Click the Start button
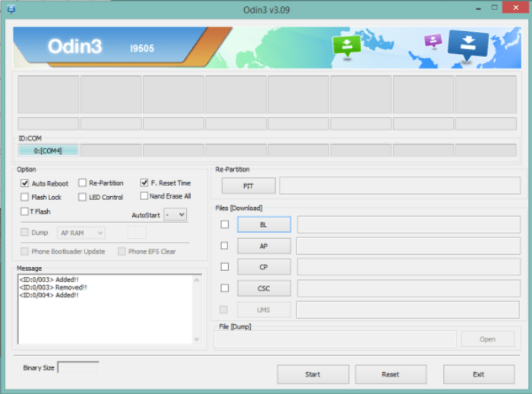The width and height of the screenshot is (532, 394). tap(313, 374)
